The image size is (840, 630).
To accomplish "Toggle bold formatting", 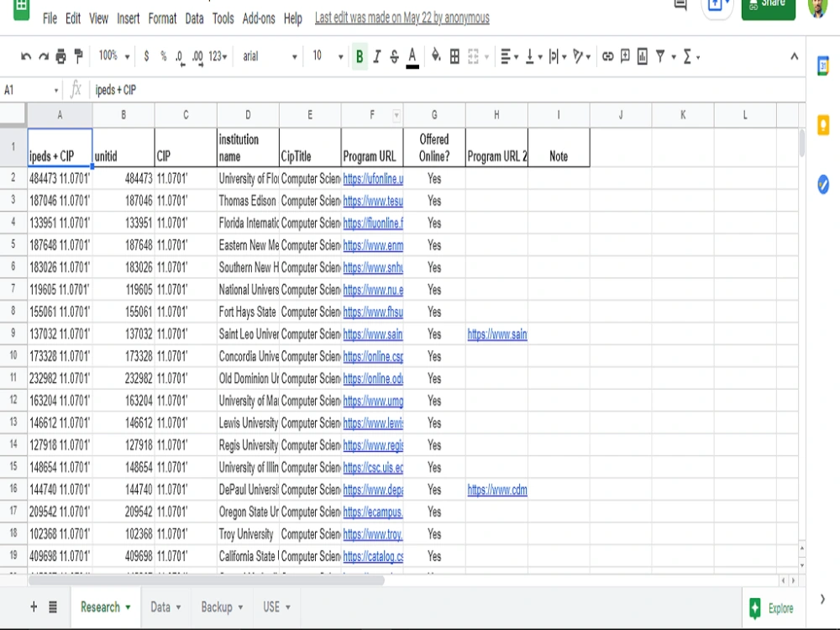I will pos(360,56).
